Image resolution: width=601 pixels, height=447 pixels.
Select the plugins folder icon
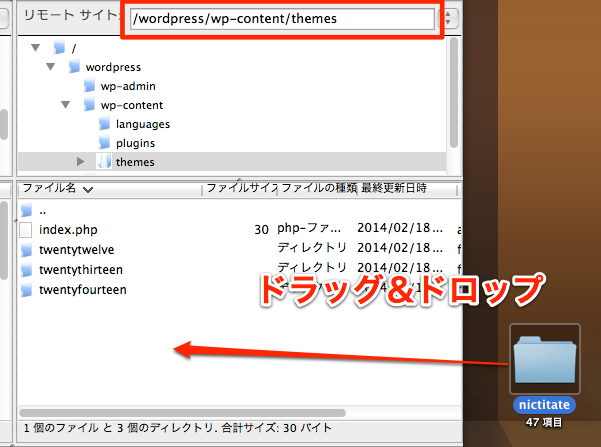104,142
